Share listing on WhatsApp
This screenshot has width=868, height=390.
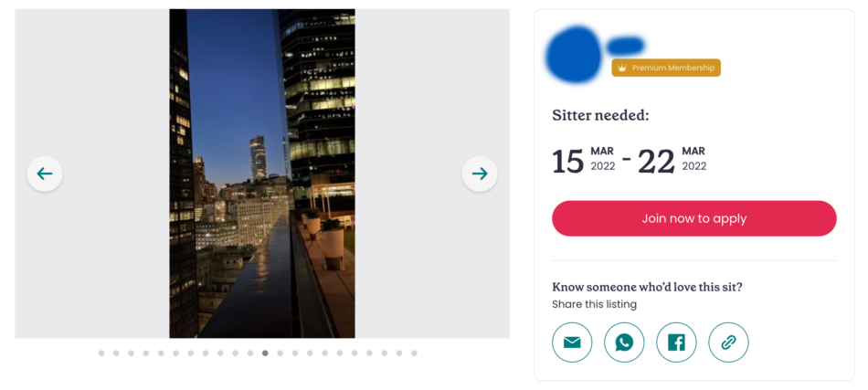pos(624,343)
